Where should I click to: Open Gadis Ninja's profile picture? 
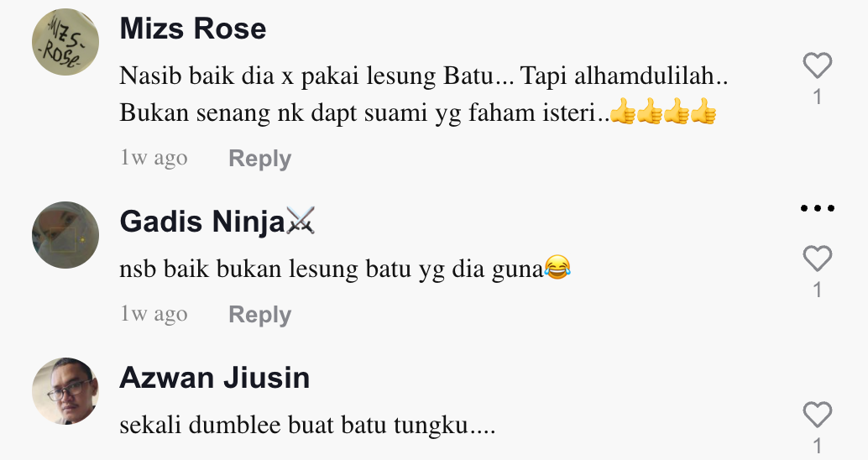click(x=65, y=235)
